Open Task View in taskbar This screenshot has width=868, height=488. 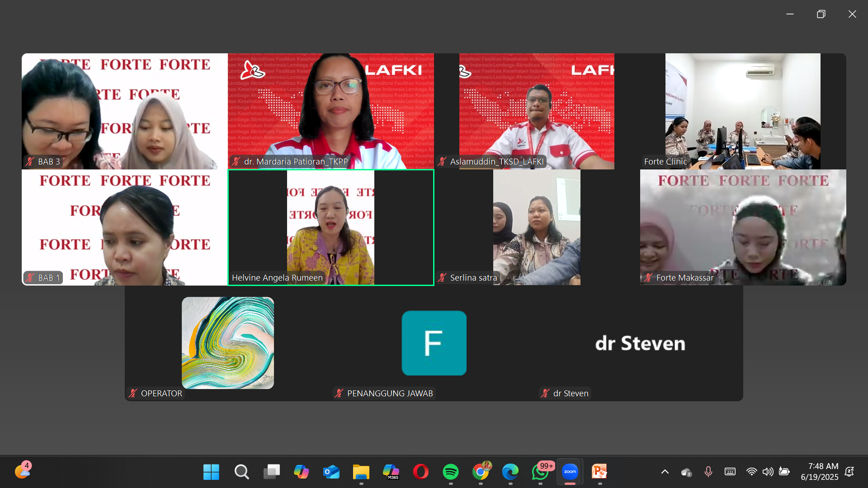coord(271,472)
